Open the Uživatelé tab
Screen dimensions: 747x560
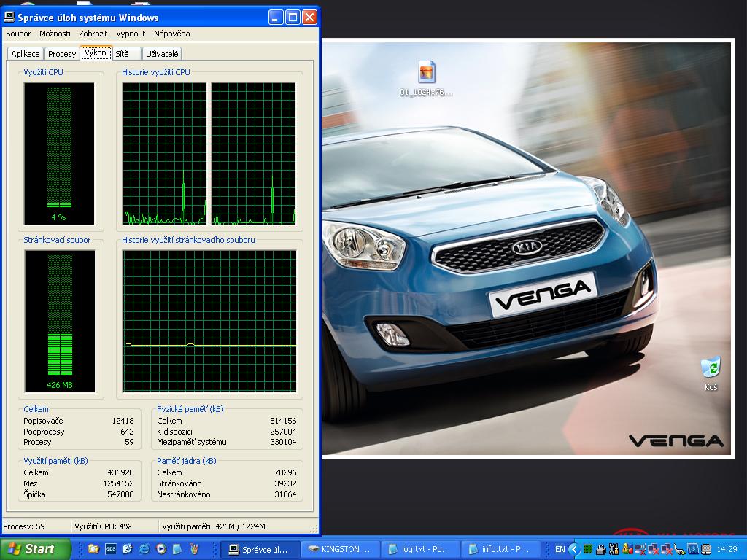pos(162,54)
